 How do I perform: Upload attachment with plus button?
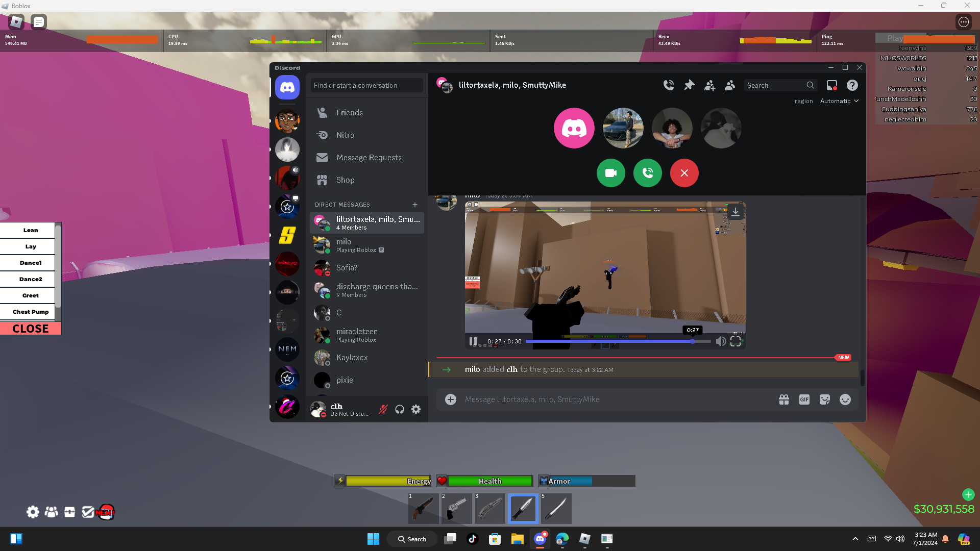[451, 399]
